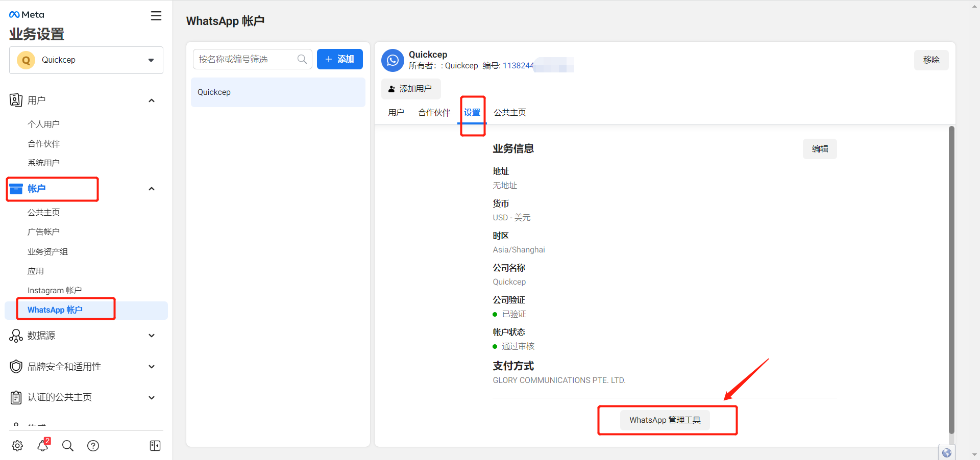Click the Q avatar in account selector
The image size is (980, 460).
click(26, 60)
